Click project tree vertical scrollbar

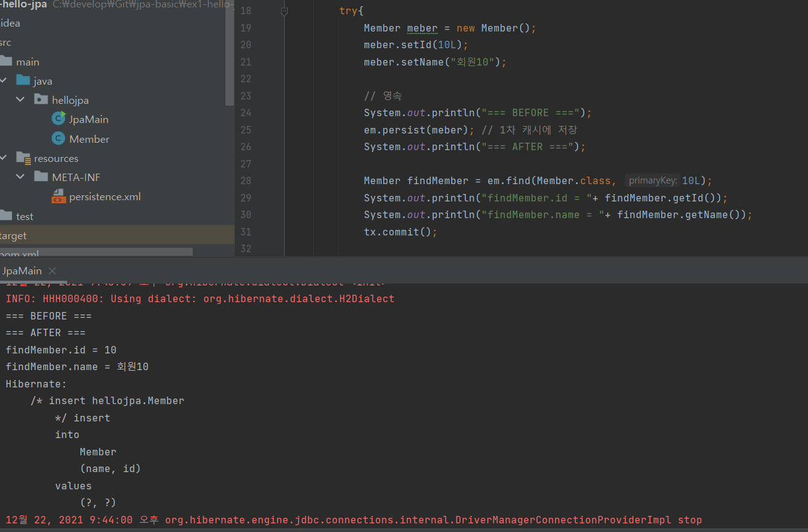[x=230, y=53]
